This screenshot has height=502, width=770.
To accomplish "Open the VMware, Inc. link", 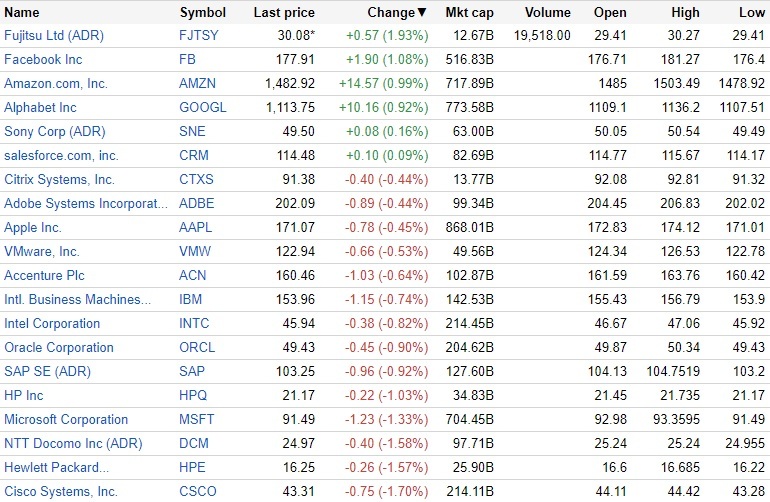I will click(x=42, y=252).
